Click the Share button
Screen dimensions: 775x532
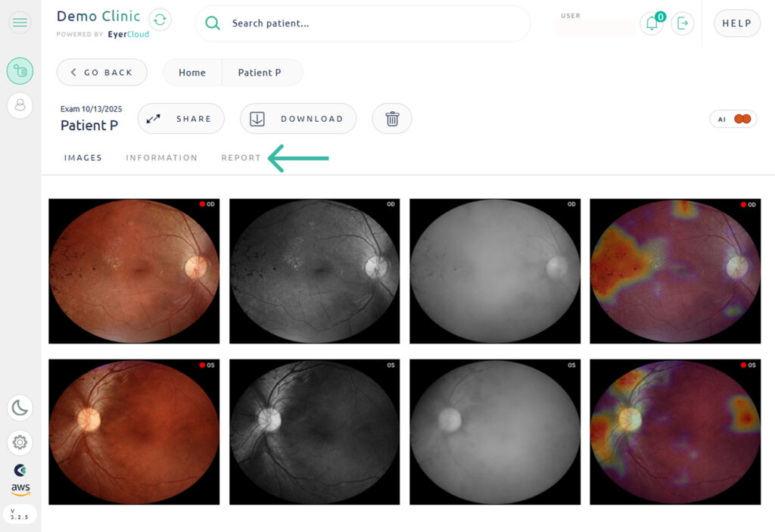tap(181, 119)
